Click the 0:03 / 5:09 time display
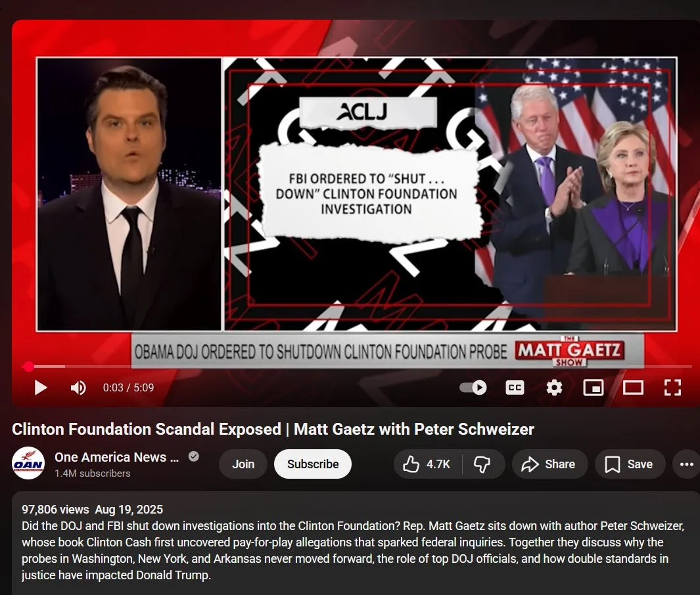The image size is (700, 595). [128, 387]
